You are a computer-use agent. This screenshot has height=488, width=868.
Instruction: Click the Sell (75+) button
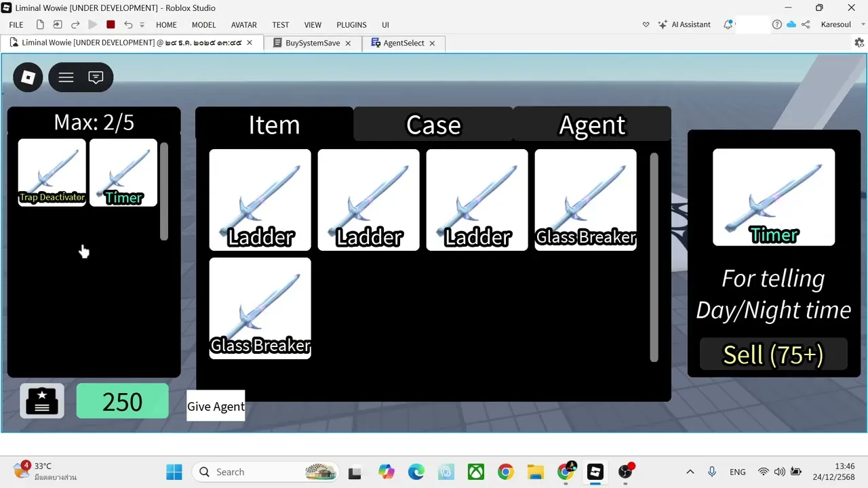[774, 354]
